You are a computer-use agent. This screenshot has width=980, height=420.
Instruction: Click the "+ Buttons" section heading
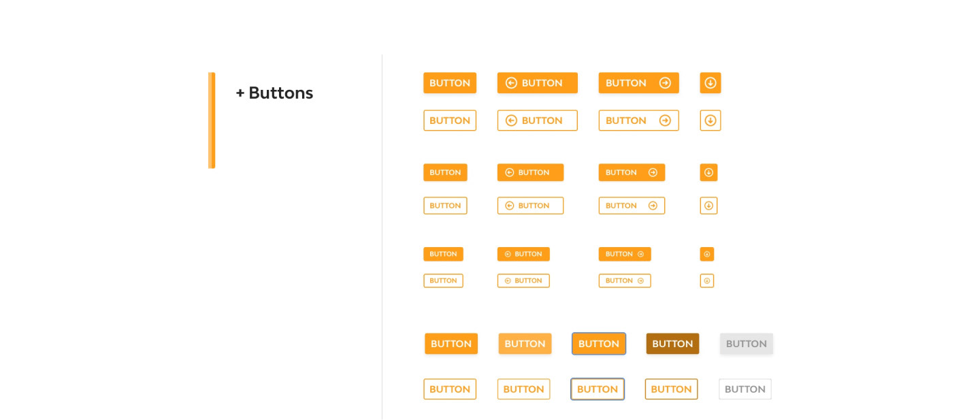[274, 93]
